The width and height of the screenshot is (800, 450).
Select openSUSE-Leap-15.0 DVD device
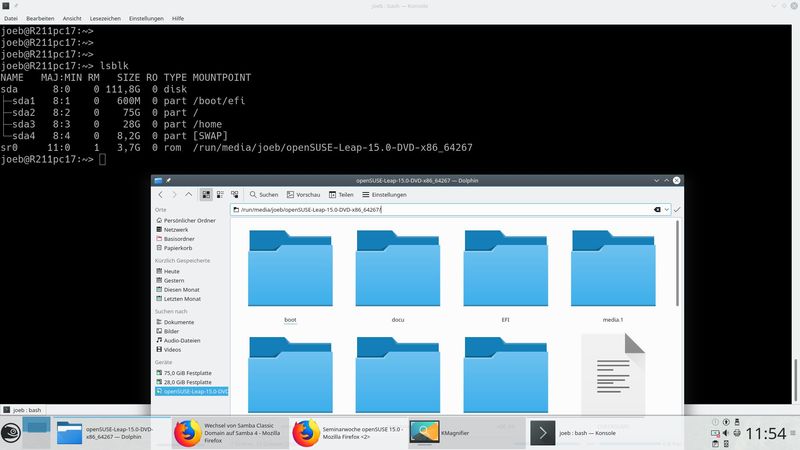192,391
